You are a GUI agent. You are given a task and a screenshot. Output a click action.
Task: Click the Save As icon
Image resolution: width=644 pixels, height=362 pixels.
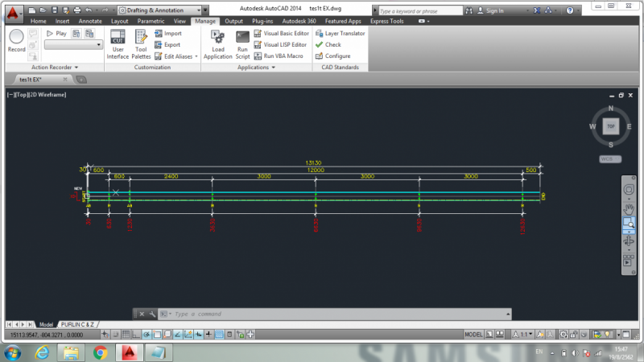(65, 10)
